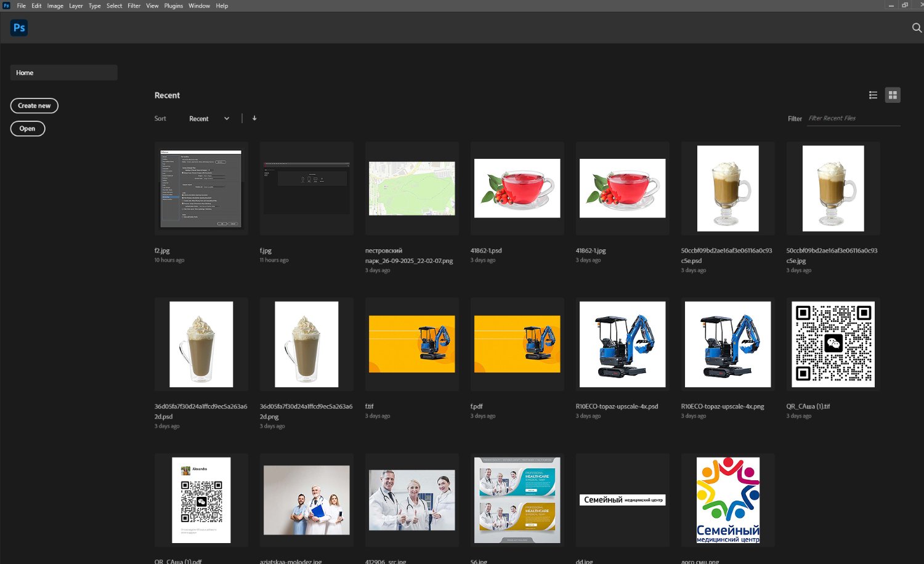Image resolution: width=924 pixels, height=564 pixels.
Task: Click the 41862-1.psd file name
Action: point(486,251)
